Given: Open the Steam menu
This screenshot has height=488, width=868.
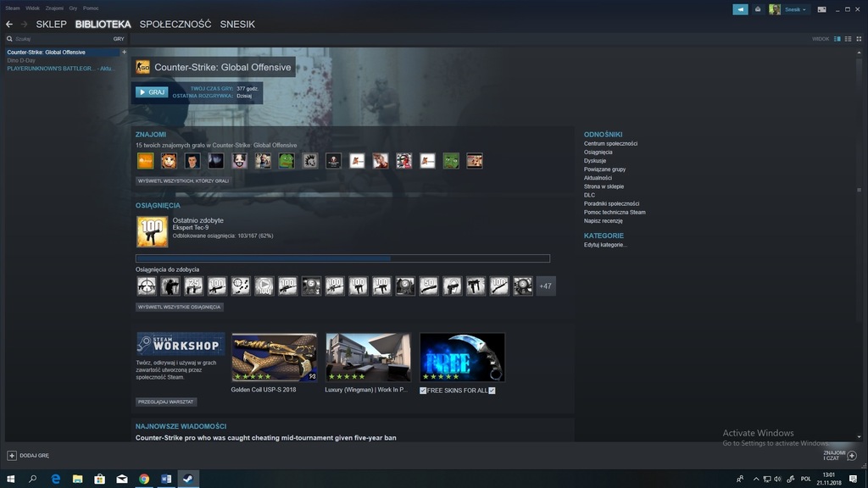Looking at the screenshot, I should pos(13,8).
